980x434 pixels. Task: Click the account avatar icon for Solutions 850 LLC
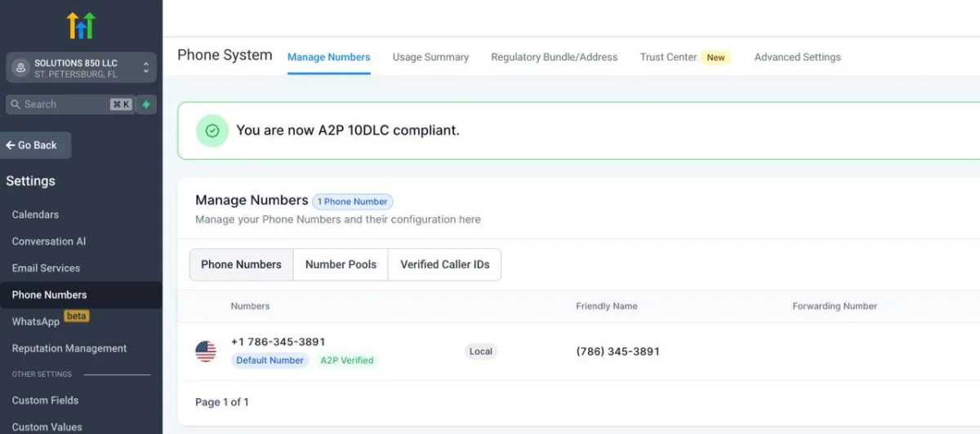pyautogui.click(x=21, y=68)
